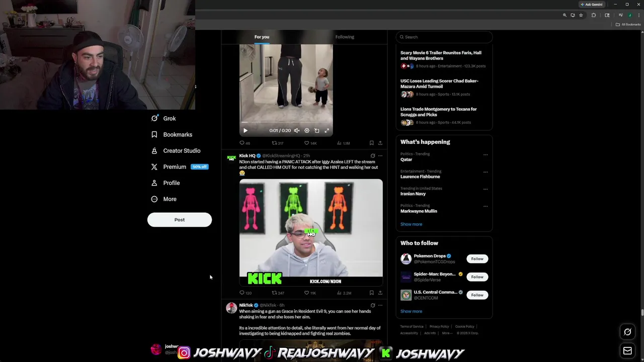
Task: View analytics of toddler video post (1.1M)
Action: pyautogui.click(x=343, y=143)
